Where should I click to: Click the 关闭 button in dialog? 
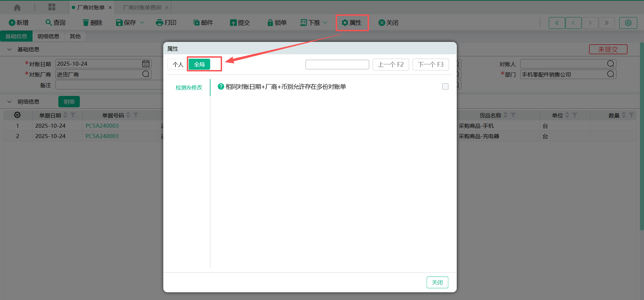[x=437, y=282]
